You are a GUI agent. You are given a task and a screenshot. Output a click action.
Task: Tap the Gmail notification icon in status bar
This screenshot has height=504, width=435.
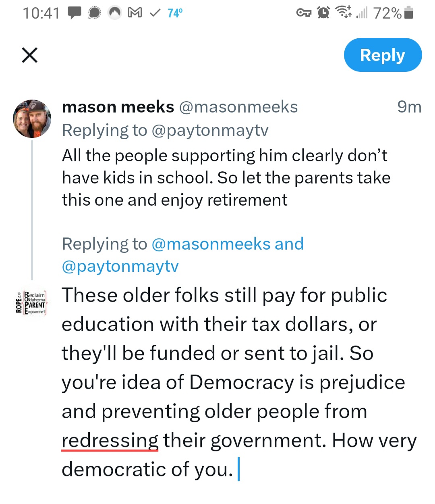[135, 13]
